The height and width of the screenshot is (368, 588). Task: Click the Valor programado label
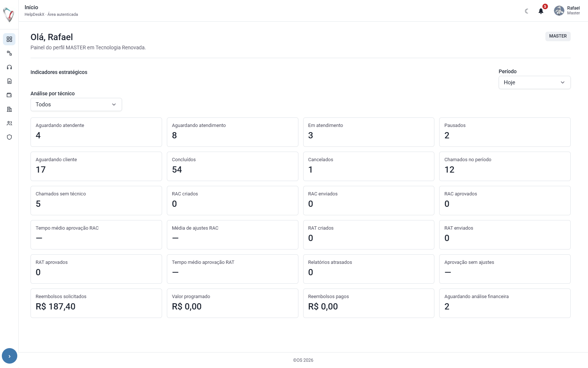pos(191,297)
